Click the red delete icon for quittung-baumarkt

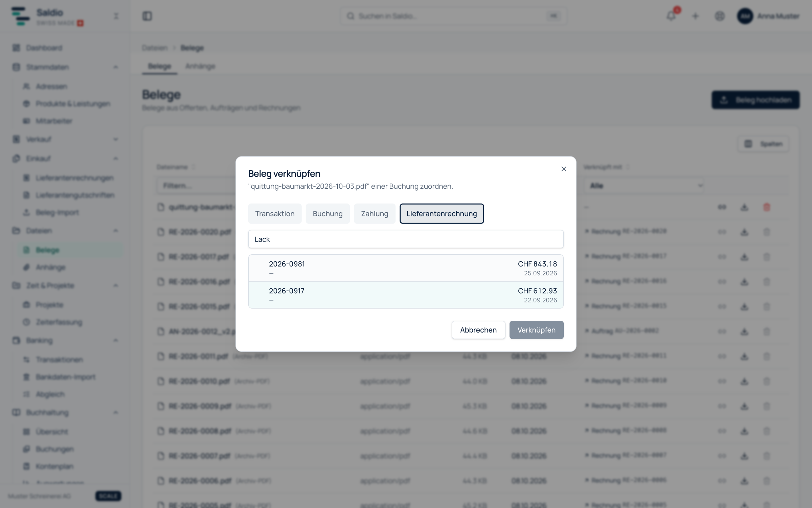tap(767, 207)
